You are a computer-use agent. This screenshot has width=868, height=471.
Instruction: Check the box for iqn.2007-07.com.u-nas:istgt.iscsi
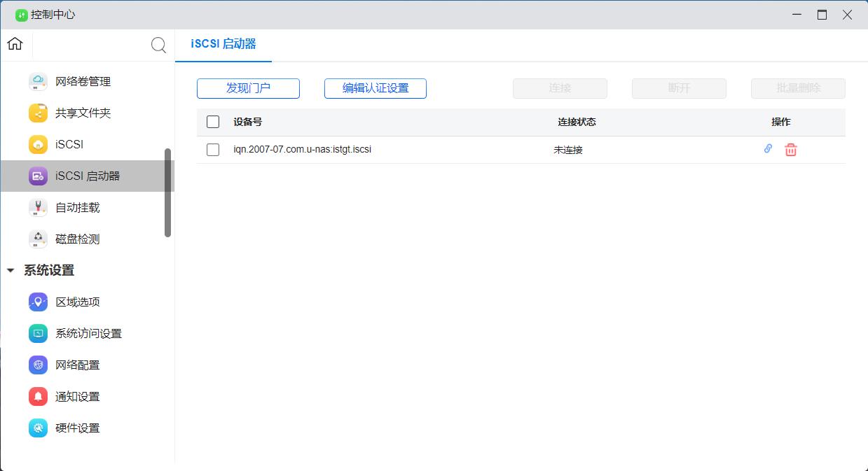tap(213, 149)
